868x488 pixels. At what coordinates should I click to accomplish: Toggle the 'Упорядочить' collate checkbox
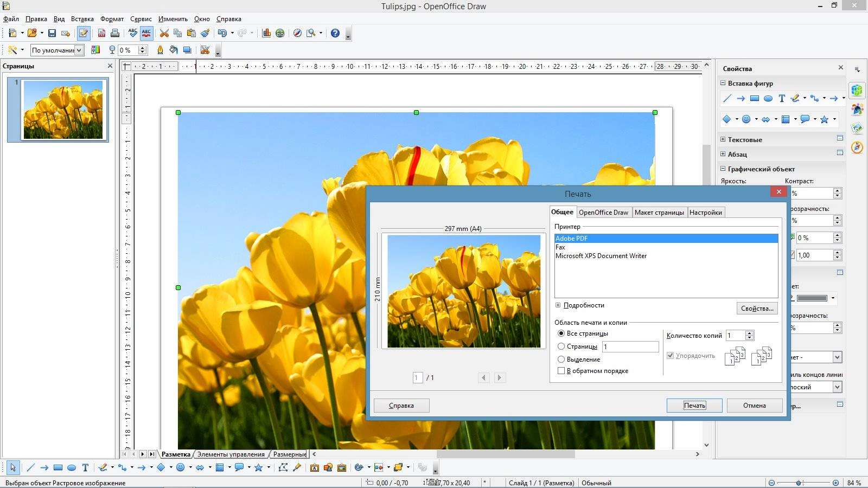coord(671,356)
